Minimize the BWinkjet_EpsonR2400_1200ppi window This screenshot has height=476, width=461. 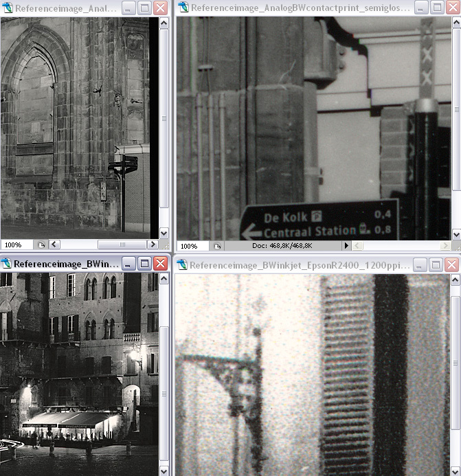pos(420,265)
